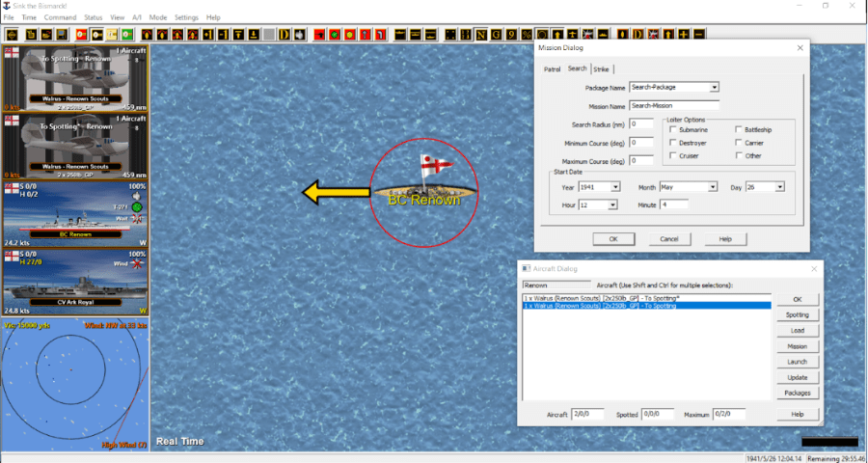The width and height of the screenshot is (868, 463).
Task: Click the crosshair target toolbar icon
Action: (12, 35)
